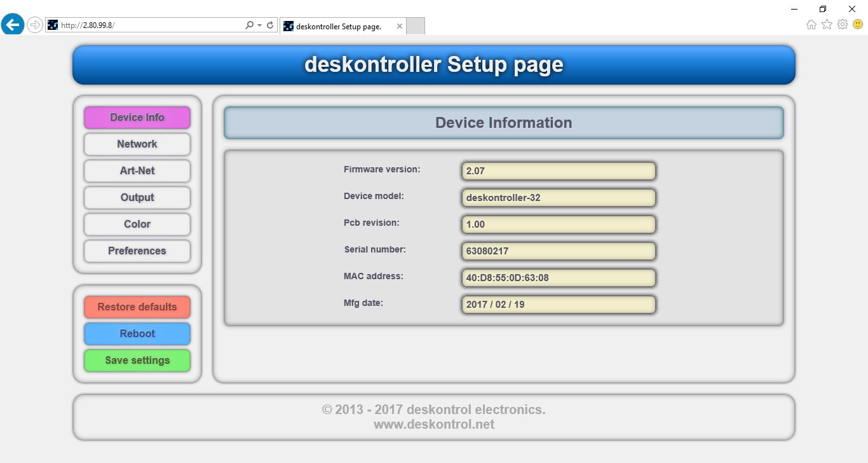
Task: Click the Refresh page icon
Action: coord(270,25)
